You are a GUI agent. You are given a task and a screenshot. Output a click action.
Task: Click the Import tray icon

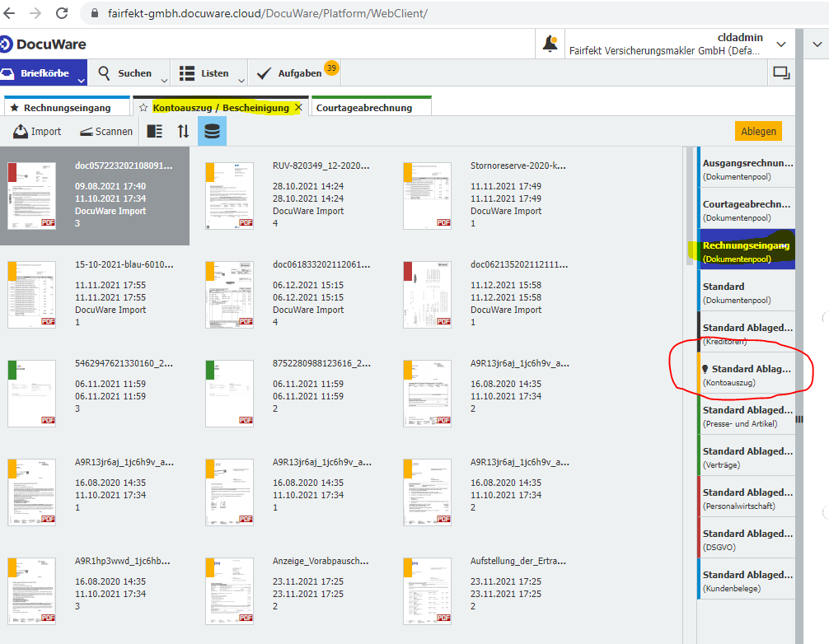(21, 131)
